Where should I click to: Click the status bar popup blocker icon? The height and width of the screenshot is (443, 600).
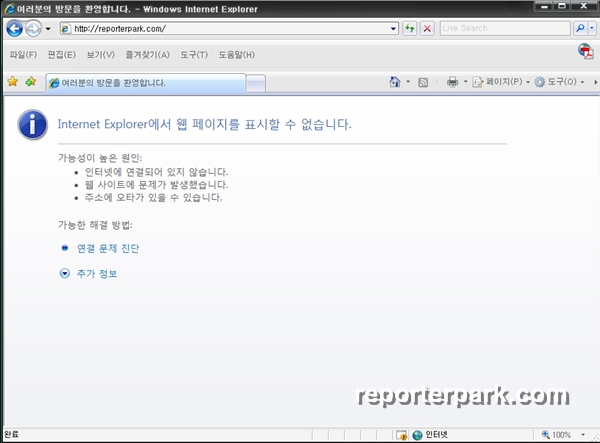coord(401,435)
